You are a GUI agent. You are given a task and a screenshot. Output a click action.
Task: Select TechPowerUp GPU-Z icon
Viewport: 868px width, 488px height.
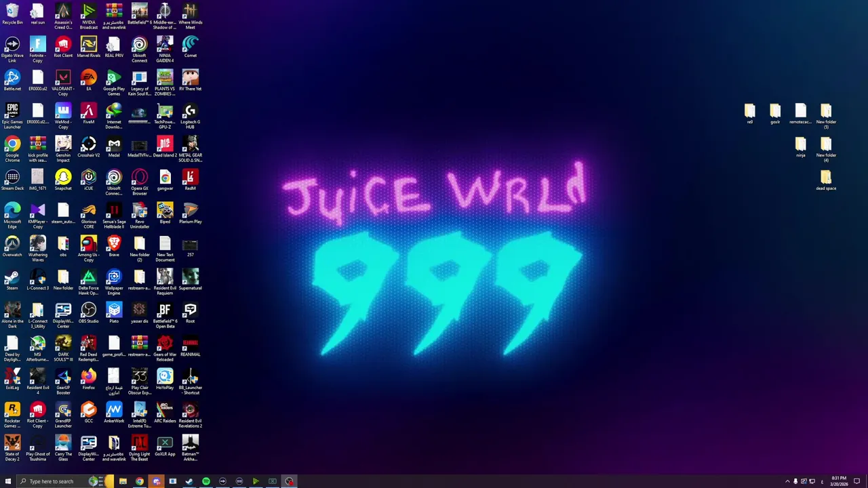tap(165, 116)
